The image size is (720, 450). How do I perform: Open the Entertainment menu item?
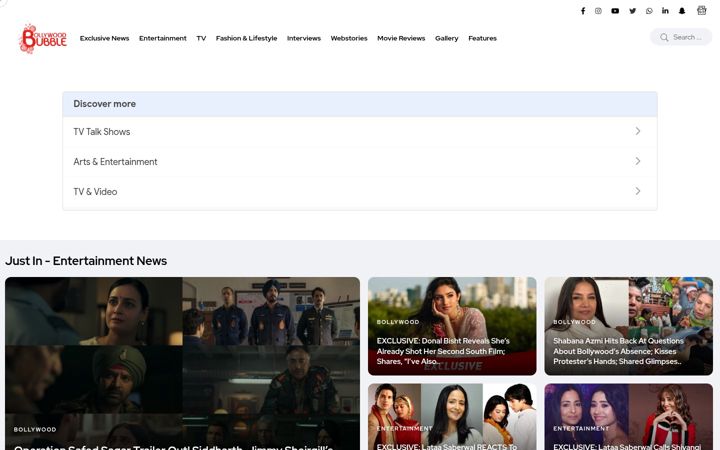[x=163, y=38]
